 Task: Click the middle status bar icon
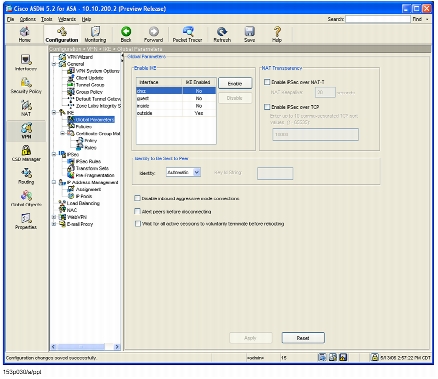(x=333, y=357)
